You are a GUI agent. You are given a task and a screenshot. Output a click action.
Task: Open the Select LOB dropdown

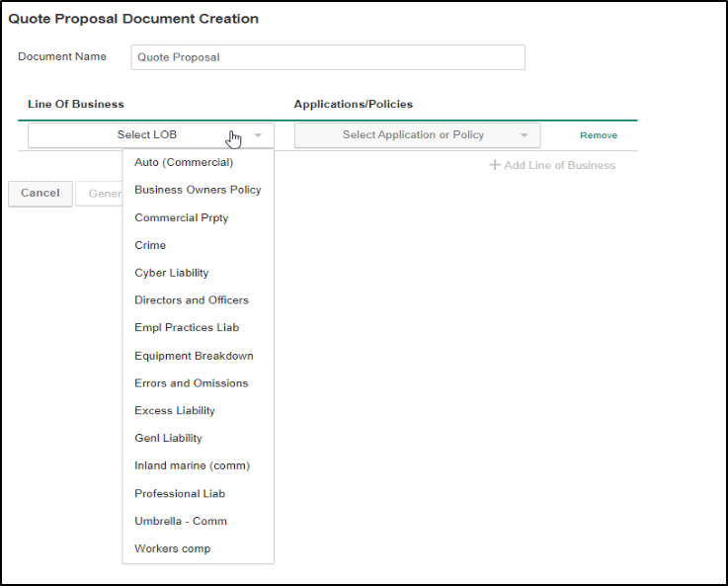[x=151, y=135]
